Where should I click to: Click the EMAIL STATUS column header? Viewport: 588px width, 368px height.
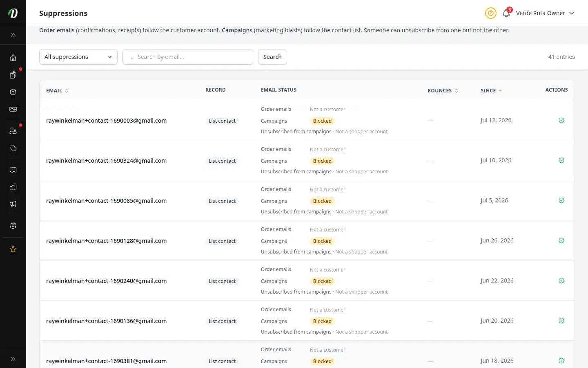[x=278, y=90]
